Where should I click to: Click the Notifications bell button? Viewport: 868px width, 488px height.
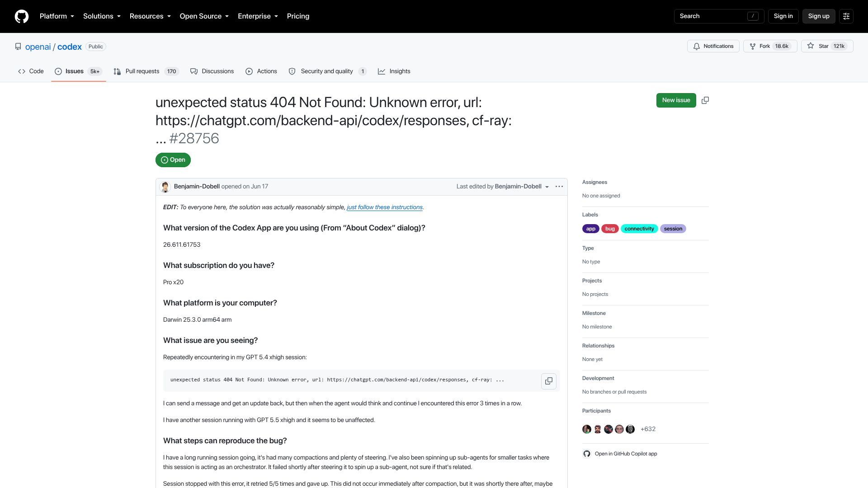(x=713, y=46)
